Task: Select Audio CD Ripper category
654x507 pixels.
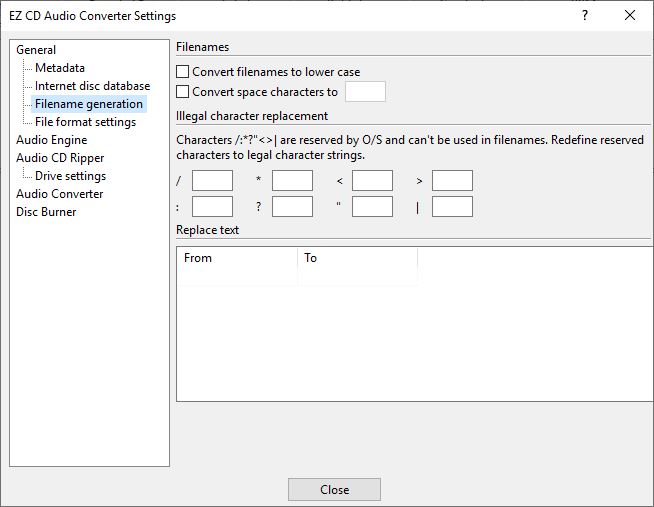Action: click(x=60, y=158)
